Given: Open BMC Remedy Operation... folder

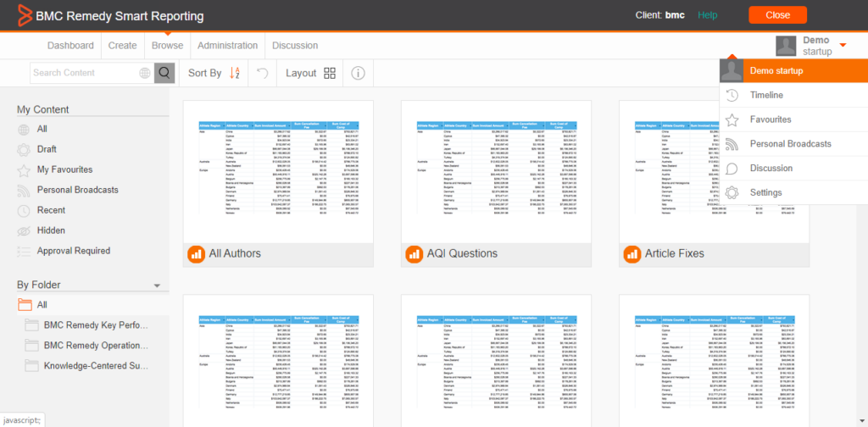Looking at the screenshot, I should 96,346.
